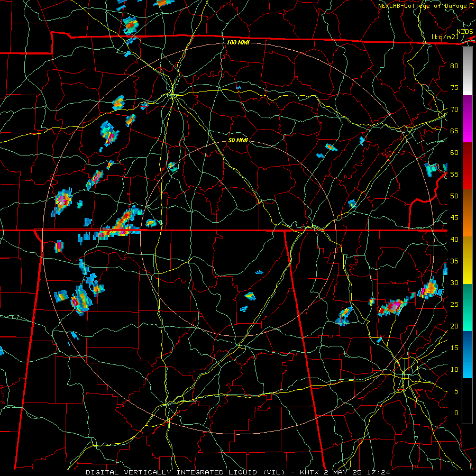Click the kg/m2 units label
Viewport: 476px width, 476px height.
coord(445,37)
